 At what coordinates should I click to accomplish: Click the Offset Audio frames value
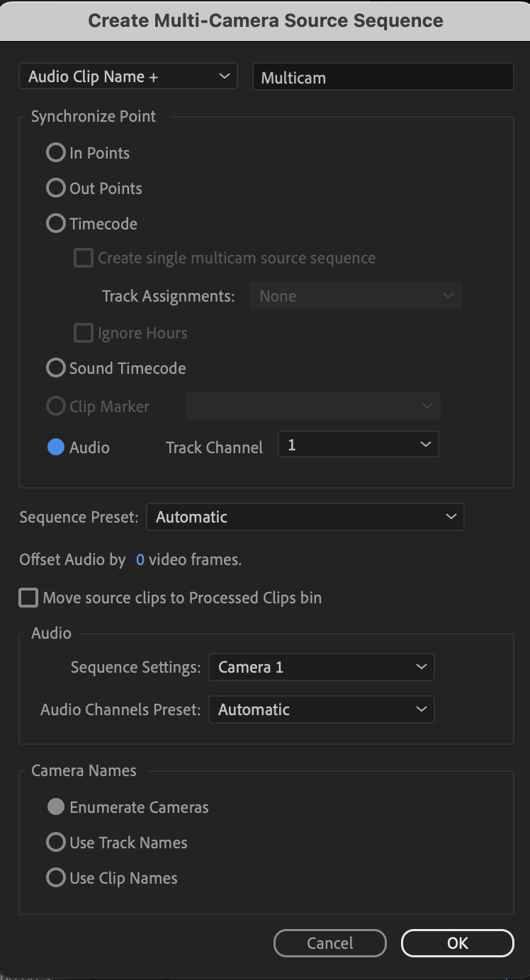pos(140,560)
